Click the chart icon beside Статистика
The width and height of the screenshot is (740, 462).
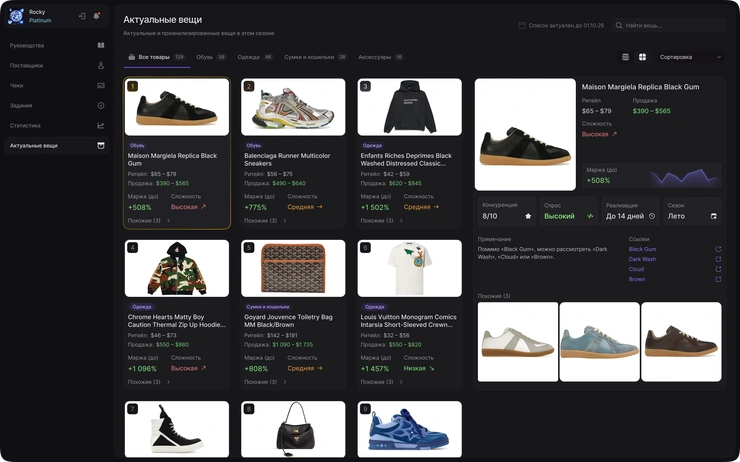[x=101, y=126]
